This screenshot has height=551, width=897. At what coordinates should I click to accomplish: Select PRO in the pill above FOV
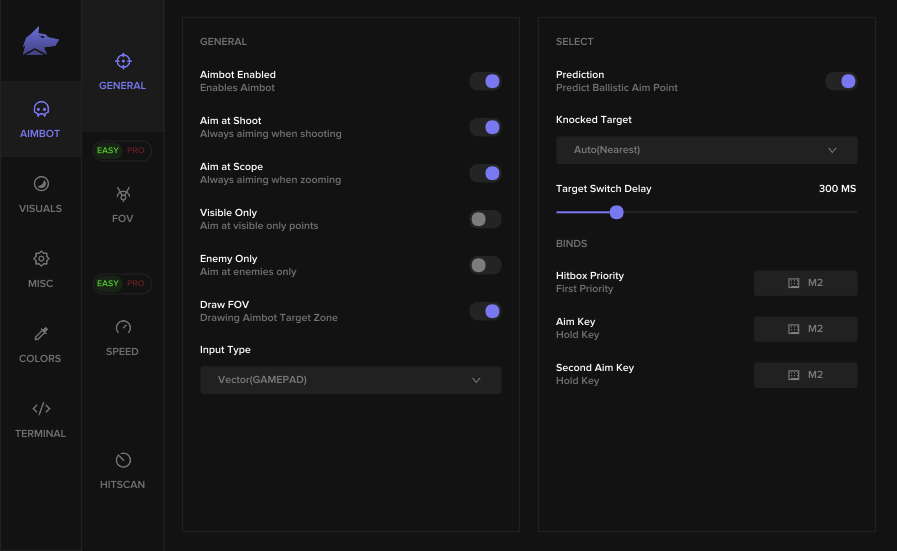[x=136, y=151]
